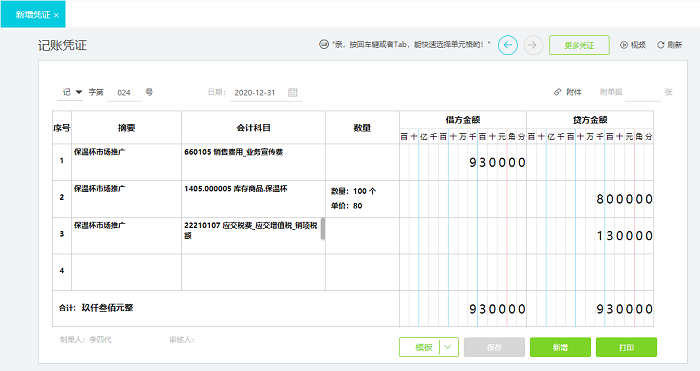Open the 视频 tutorial link
This screenshot has width=700, height=371.
(633, 45)
